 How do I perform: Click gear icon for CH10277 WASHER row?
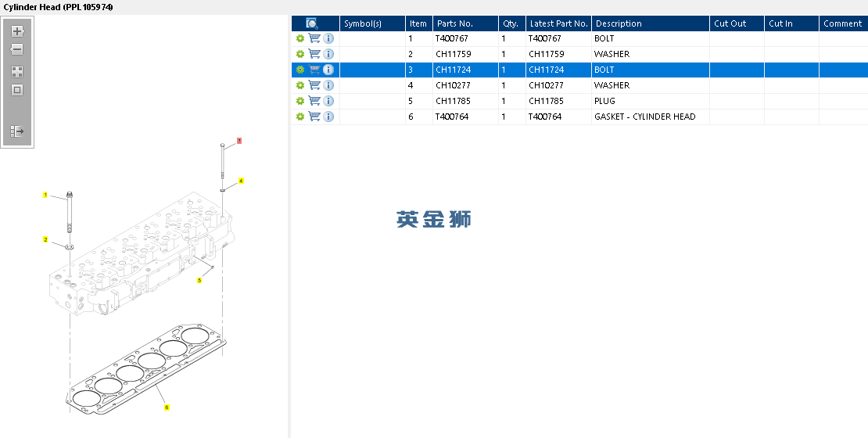300,85
